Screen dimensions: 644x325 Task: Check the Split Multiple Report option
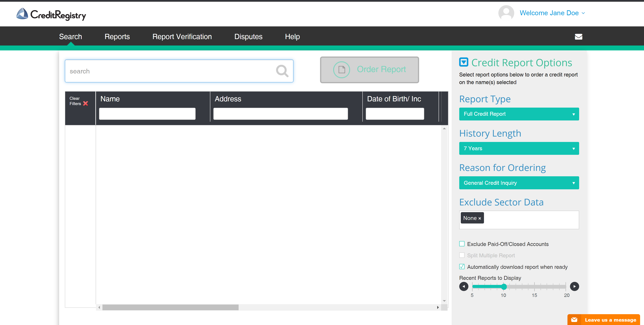click(x=462, y=255)
